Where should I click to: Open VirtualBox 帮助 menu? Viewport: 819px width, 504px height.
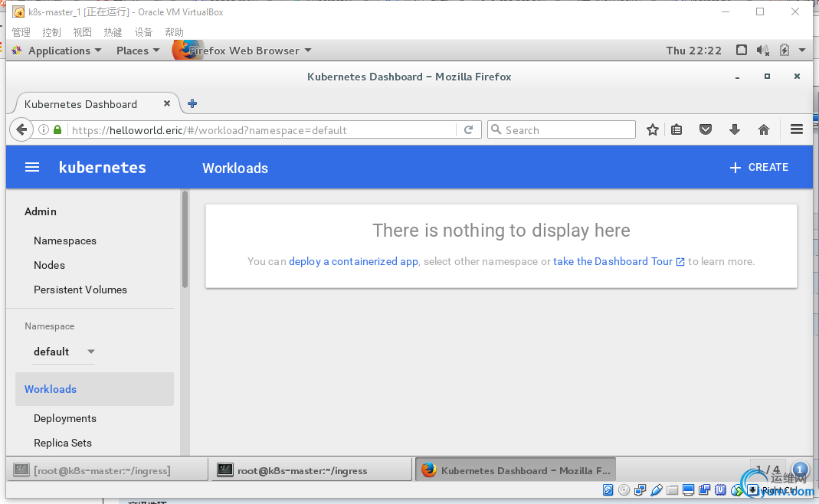pyautogui.click(x=174, y=32)
